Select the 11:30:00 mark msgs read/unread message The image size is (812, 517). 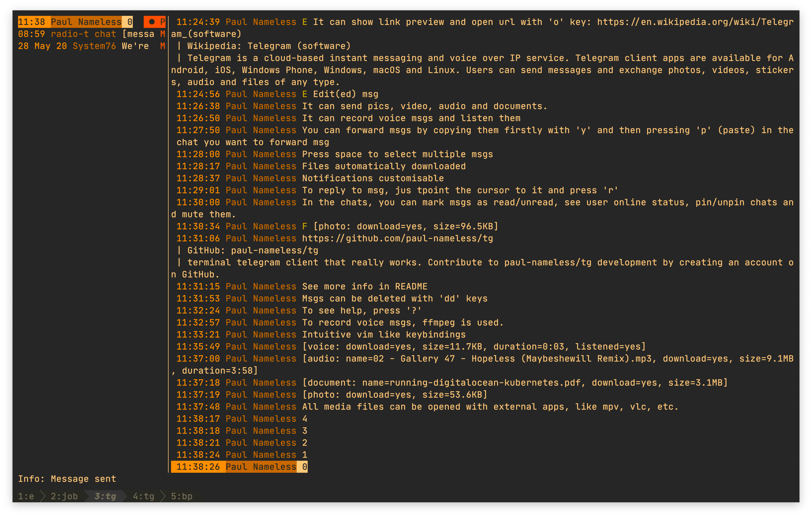pyautogui.click(x=482, y=208)
